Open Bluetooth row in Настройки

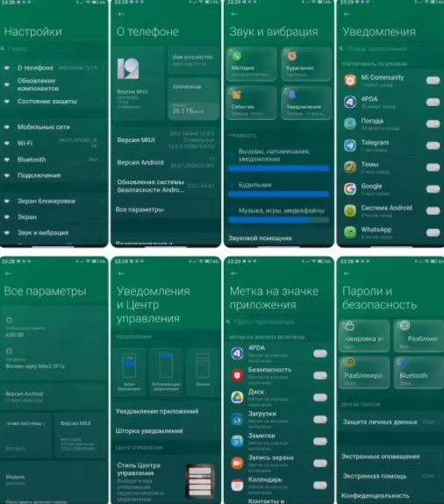coord(54,160)
